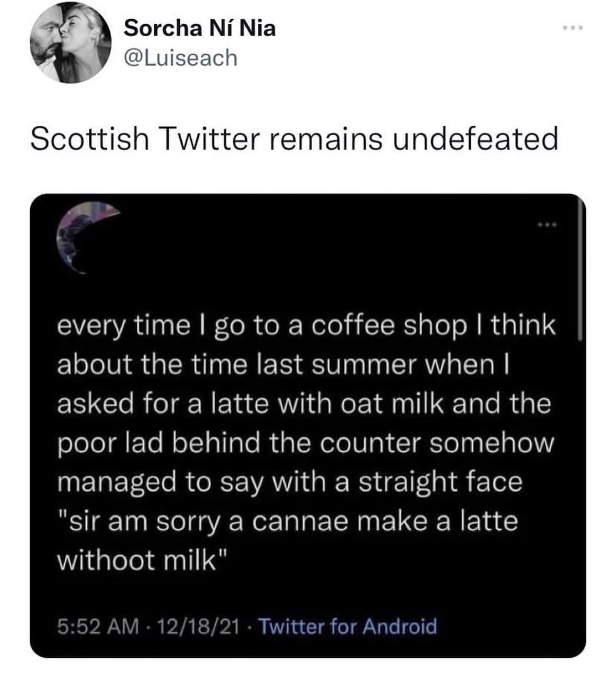Open the three-dot menu inside the dark tweet
The image size is (616, 673).
(549, 225)
